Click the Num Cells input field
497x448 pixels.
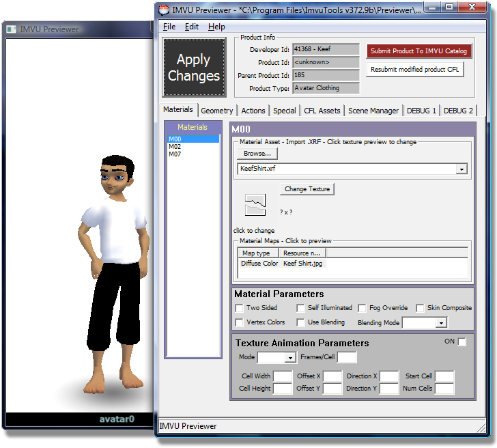(x=444, y=389)
